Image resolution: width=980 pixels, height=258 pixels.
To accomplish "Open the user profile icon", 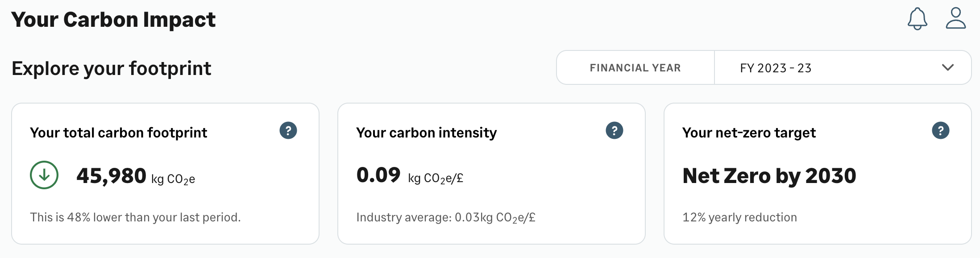I will [x=955, y=18].
